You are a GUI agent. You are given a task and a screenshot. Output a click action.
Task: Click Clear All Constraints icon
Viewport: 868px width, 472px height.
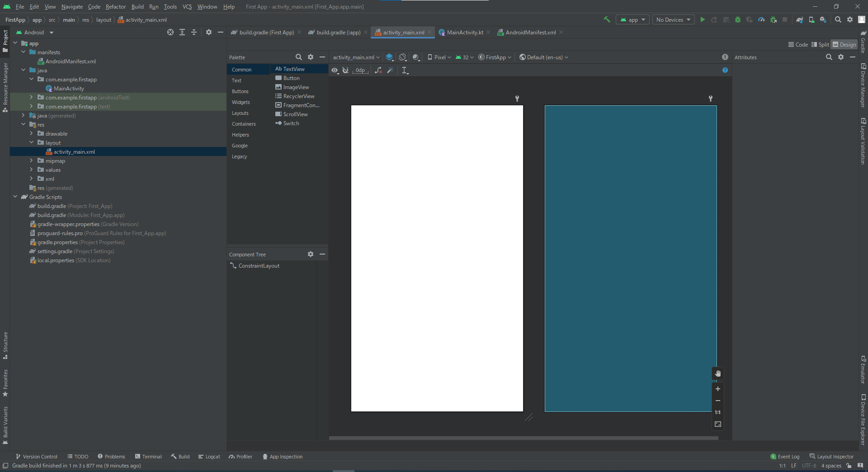pyautogui.click(x=378, y=70)
